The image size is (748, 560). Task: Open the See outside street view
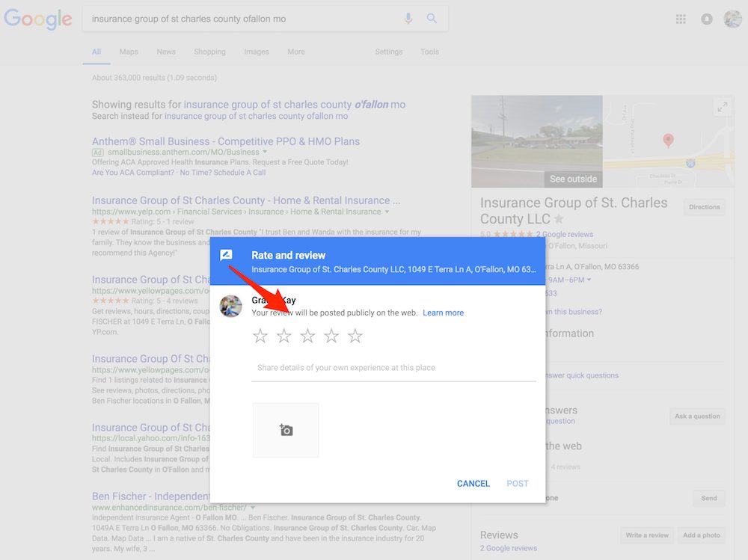point(573,179)
